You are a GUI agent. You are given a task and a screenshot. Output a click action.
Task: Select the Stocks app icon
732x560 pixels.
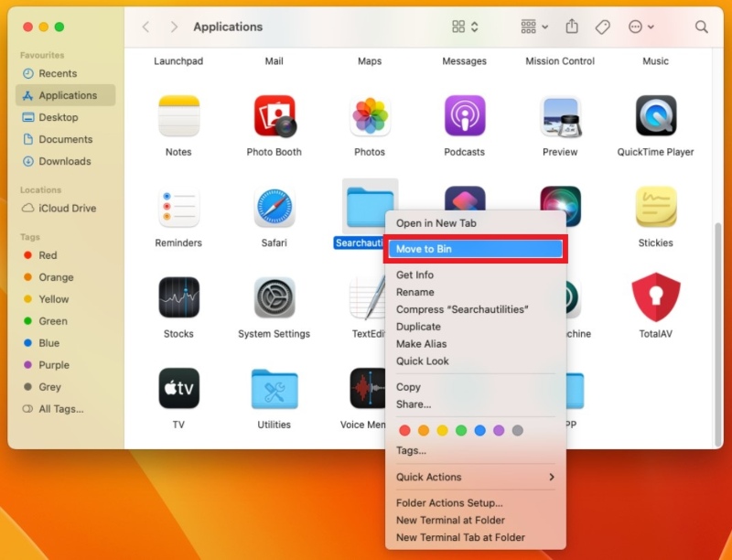(178, 297)
